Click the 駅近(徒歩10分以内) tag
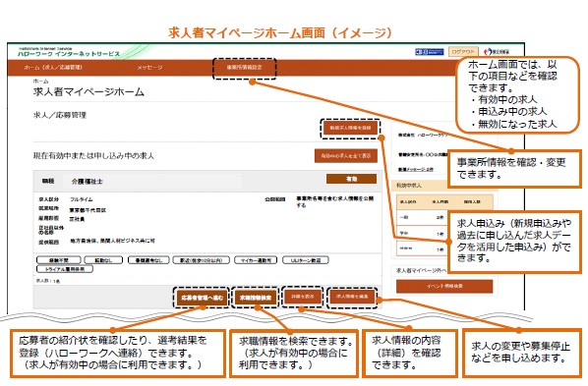588x386 pixels. (x=201, y=260)
